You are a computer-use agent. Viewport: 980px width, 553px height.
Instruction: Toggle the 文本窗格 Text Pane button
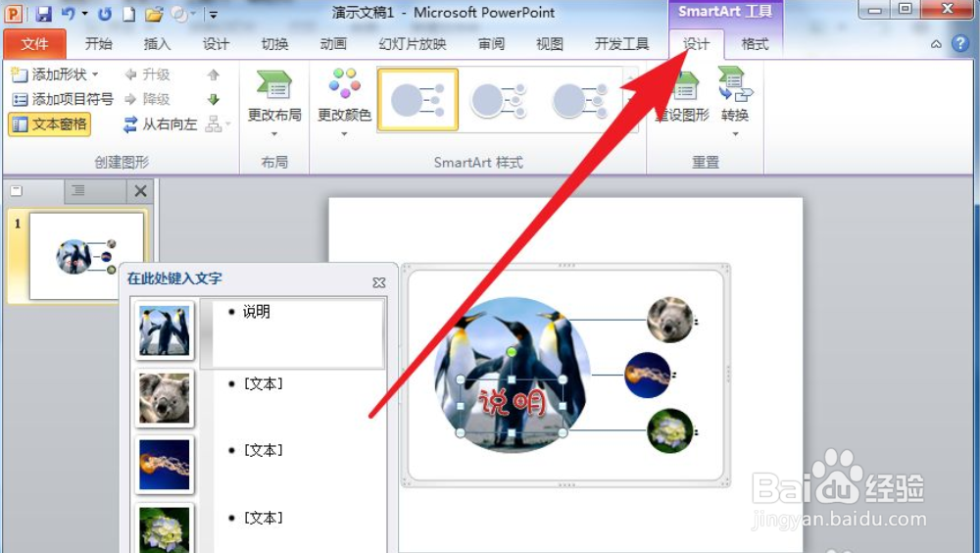[x=50, y=124]
